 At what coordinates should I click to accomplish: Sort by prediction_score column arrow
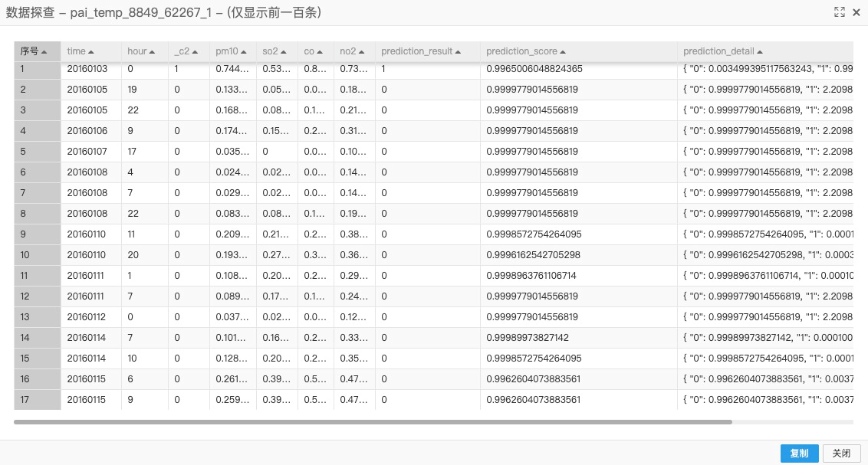pos(562,52)
